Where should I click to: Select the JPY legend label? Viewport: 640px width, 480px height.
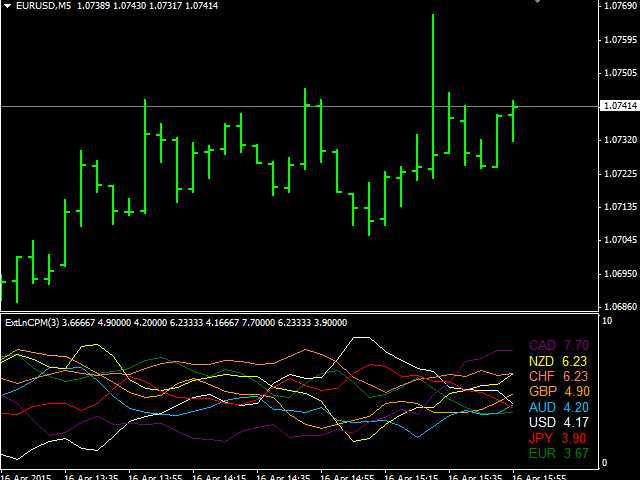(x=541, y=438)
